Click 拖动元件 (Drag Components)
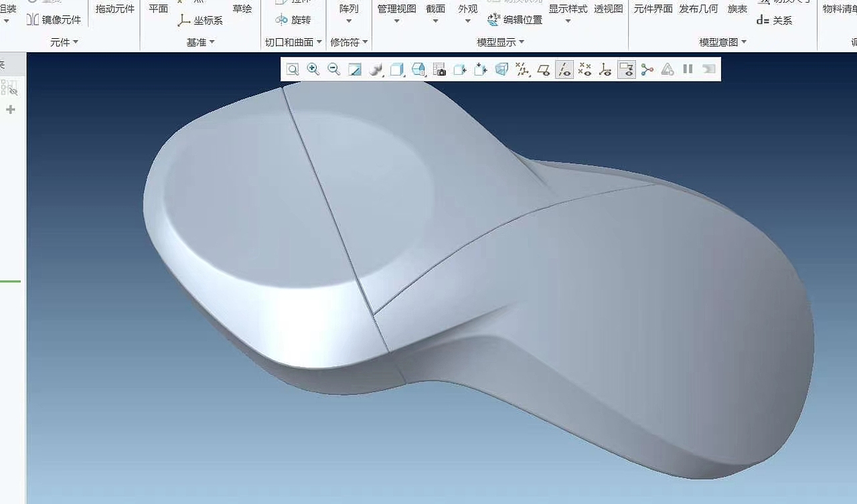Viewport: 857px width, 504px height. (x=115, y=9)
